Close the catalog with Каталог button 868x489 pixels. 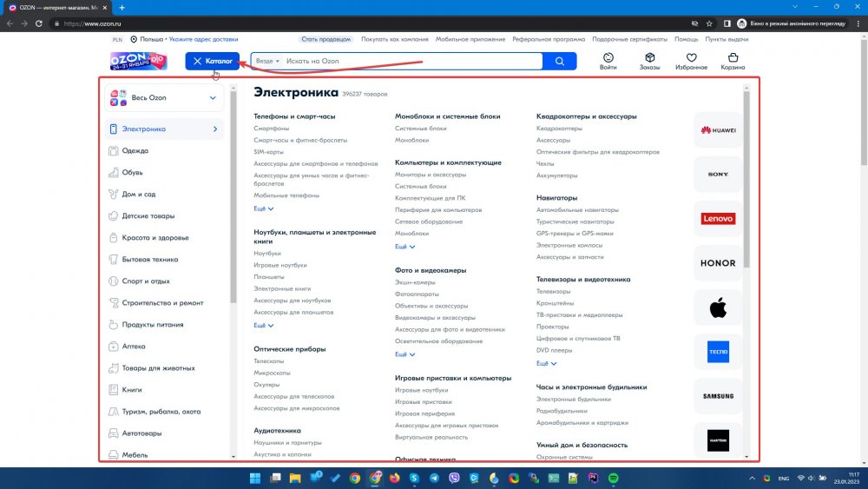(212, 62)
